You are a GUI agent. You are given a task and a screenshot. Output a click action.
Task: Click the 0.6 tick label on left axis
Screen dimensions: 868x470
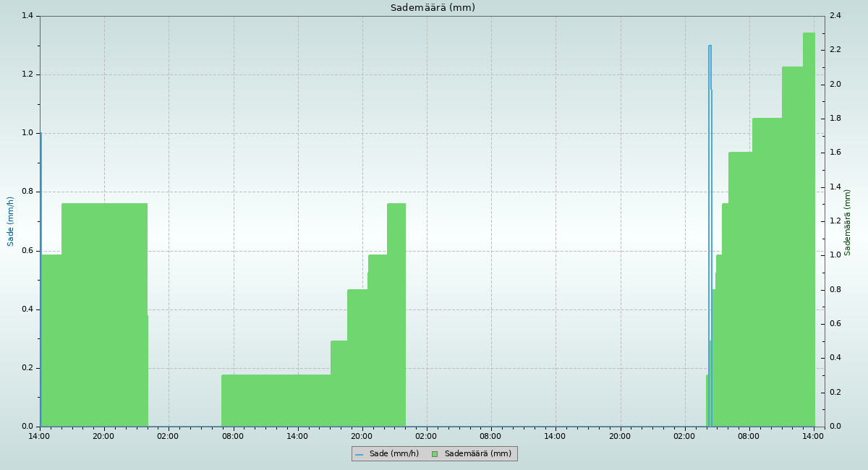[x=28, y=251]
